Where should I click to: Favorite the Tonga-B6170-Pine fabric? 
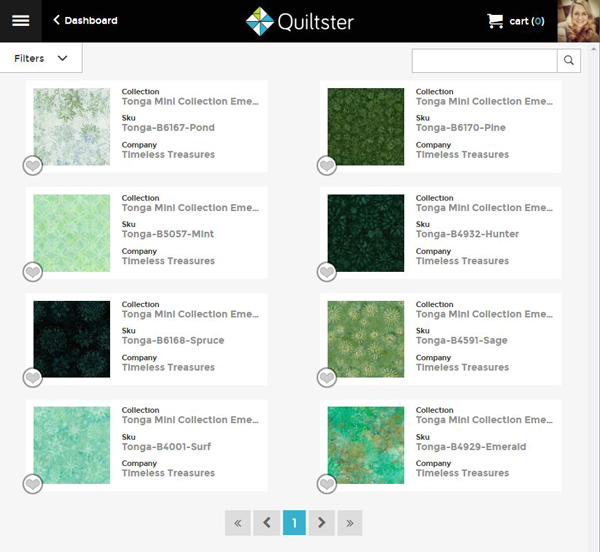(x=327, y=166)
